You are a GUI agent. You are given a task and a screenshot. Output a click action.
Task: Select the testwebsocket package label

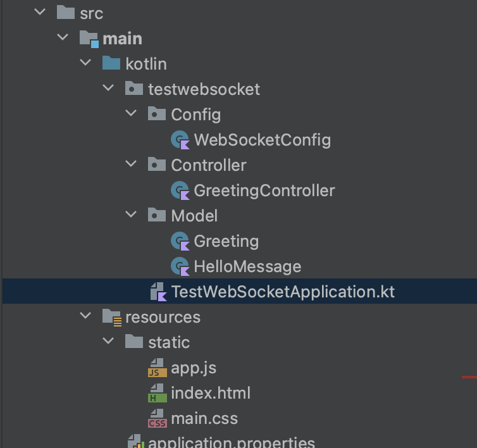point(204,89)
